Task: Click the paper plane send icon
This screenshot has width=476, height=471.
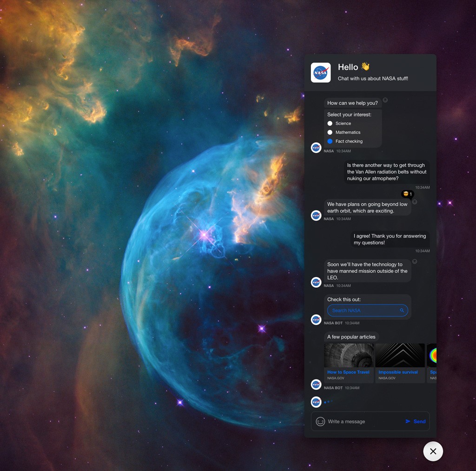Action: click(x=408, y=421)
